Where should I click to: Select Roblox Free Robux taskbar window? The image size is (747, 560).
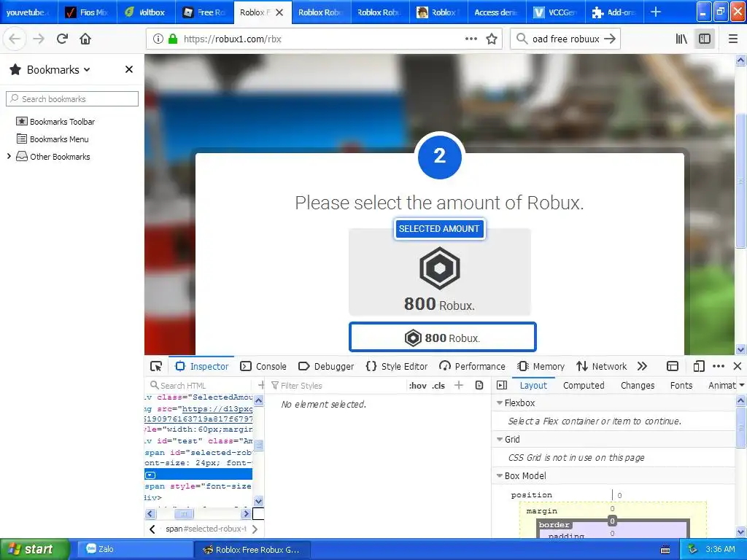click(x=252, y=550)
